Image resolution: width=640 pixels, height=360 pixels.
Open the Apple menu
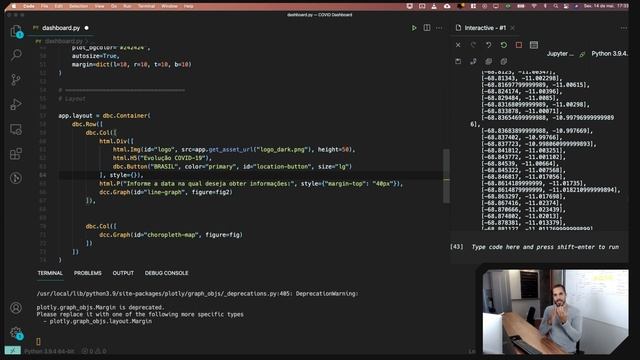pos(13,6)
